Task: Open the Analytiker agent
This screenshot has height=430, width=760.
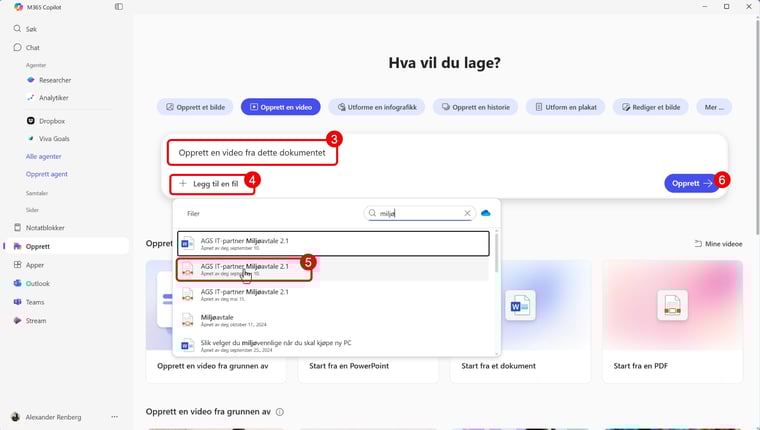Action: 48,97
